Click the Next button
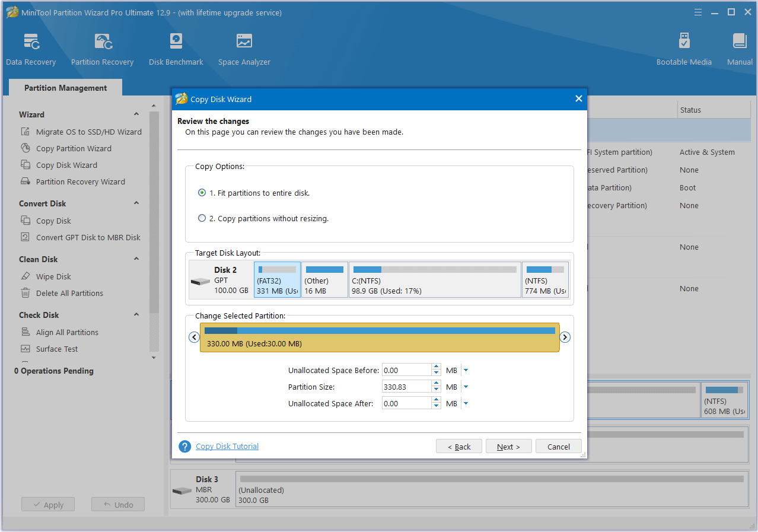Image resolution: width=758 pixels, height=532 pixels. pos(508,447)
